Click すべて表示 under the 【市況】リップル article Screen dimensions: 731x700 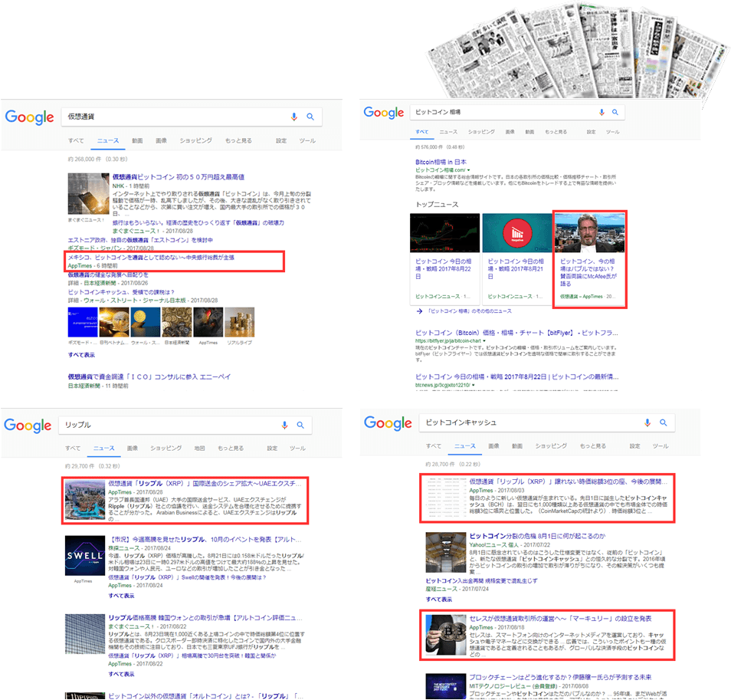pos(121,596)
